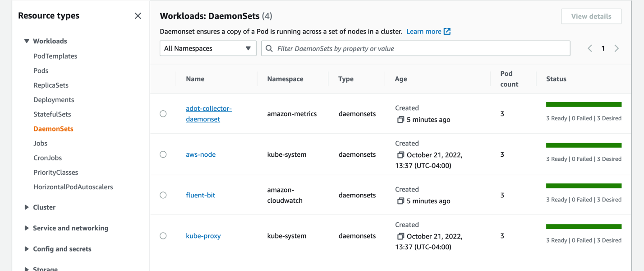Viewport: 644px width, 271px height.
Task: Click the search magnifier in the filter box
Action: coord(269,48)
